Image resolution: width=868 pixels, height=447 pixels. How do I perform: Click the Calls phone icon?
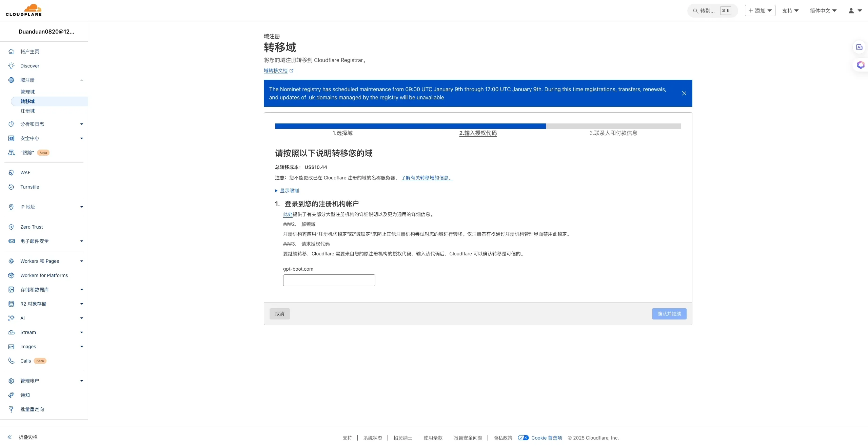[x=11, y=361]
